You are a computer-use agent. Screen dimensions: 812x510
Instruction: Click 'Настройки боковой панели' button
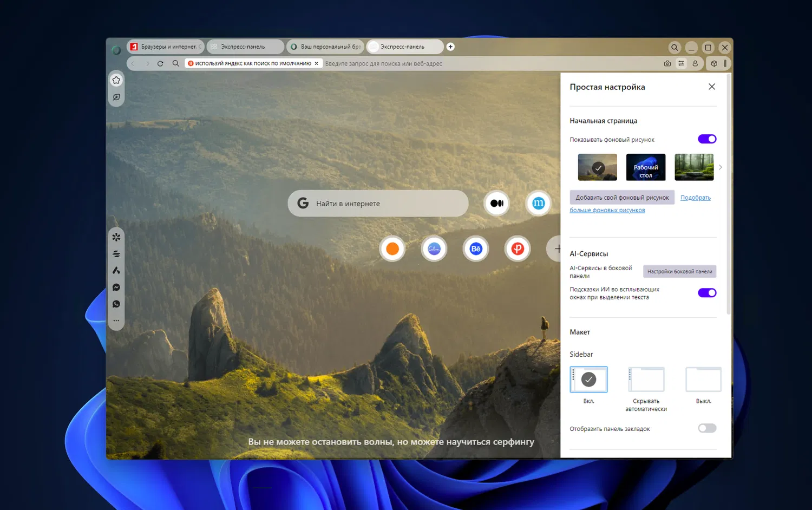click(679, 271)
